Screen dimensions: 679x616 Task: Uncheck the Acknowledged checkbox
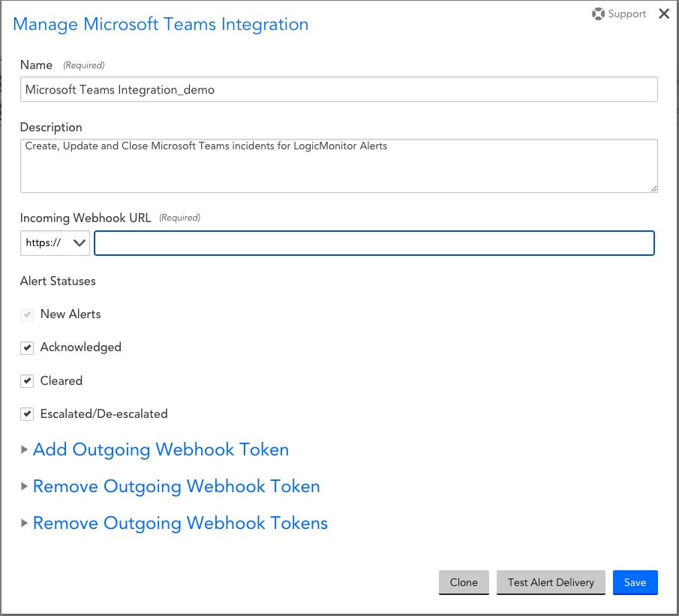click(x=27, y=347)
